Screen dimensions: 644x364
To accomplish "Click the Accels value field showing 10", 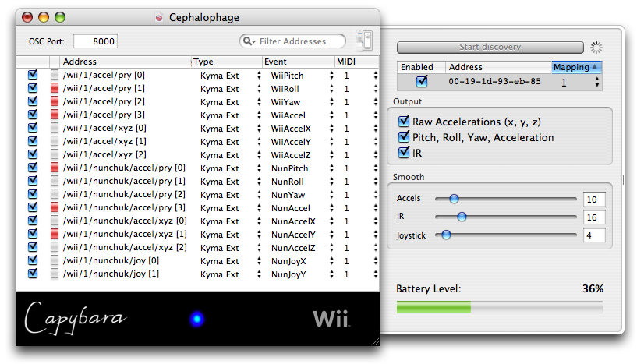I will click(x=594, y=200).
